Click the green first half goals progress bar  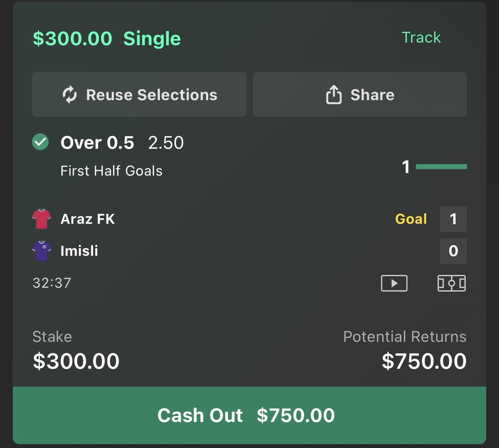tap(441, 167)
